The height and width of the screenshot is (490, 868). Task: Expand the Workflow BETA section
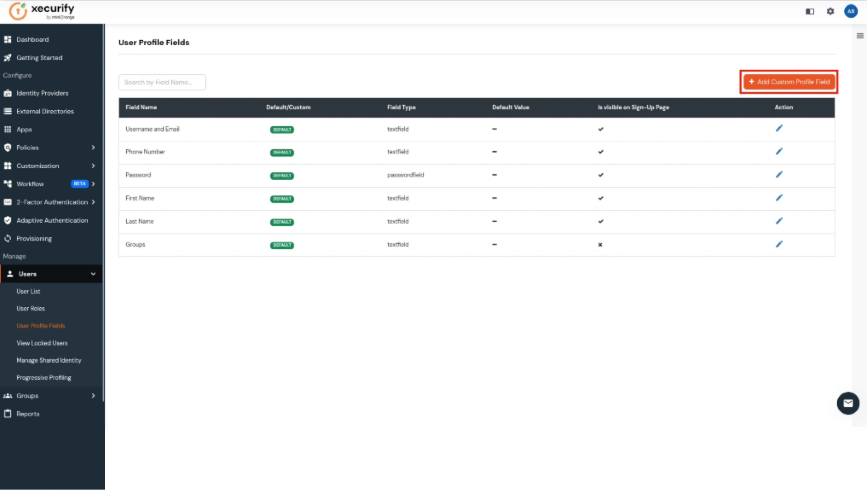tap(30, 184)
